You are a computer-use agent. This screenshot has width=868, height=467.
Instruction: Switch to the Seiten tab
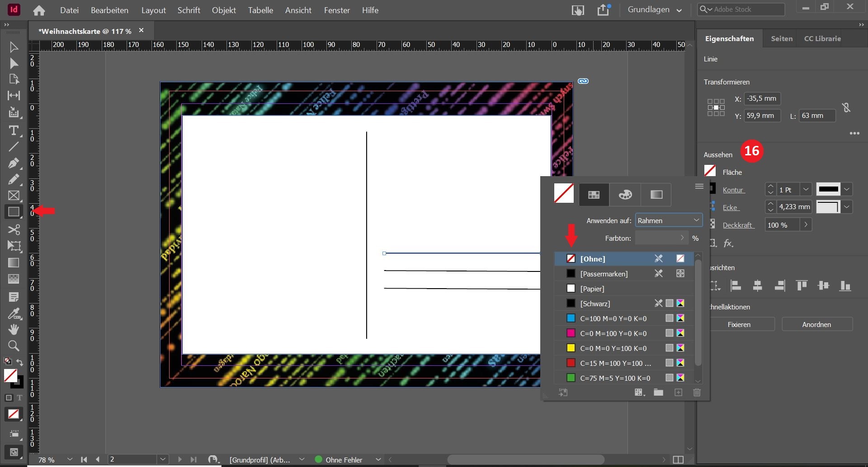pyautogui.click(x=781, y=39)
